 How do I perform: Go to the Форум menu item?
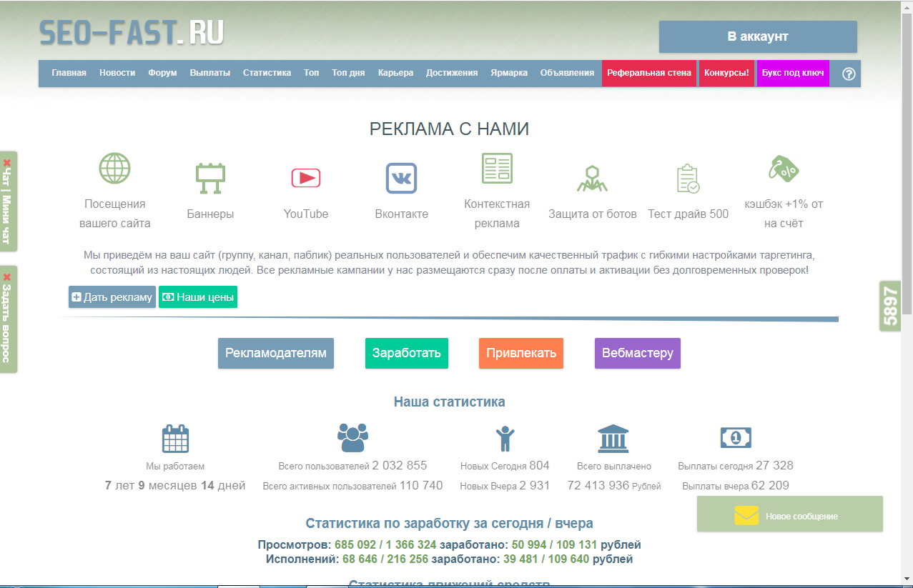[x=162, y=73]
